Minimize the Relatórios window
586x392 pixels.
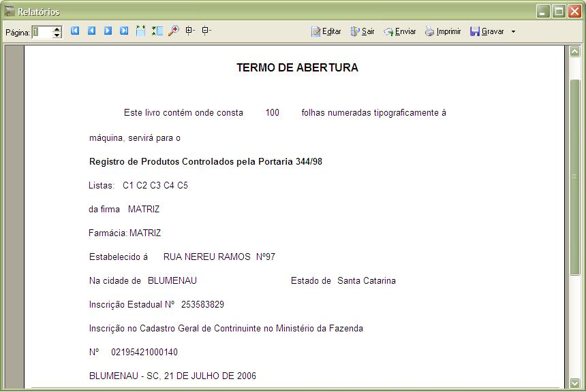click(543, 12)
